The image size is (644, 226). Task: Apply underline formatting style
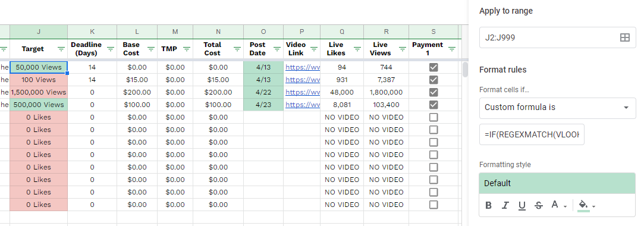click(522, 205)
